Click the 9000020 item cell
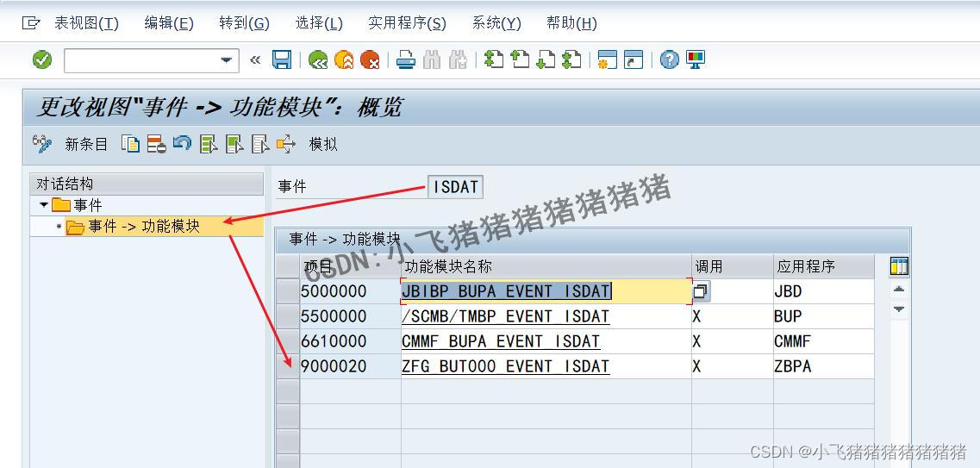 click(x=350, y=366)
